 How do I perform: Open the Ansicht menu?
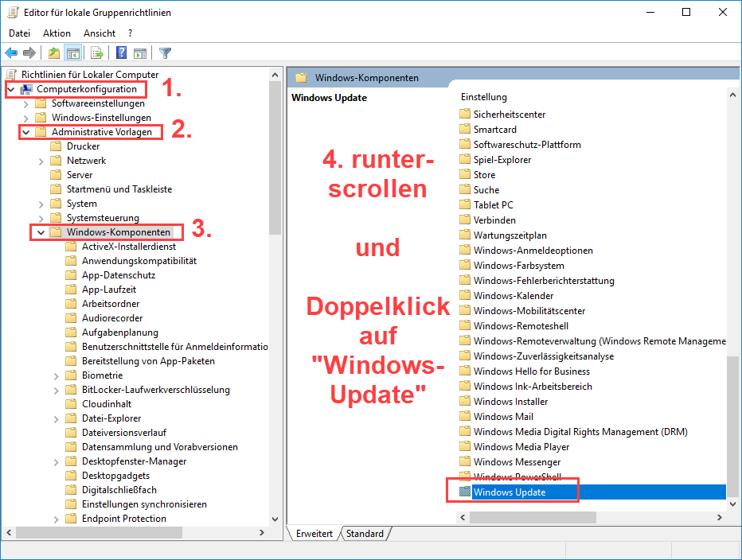[x=100, y=33]
